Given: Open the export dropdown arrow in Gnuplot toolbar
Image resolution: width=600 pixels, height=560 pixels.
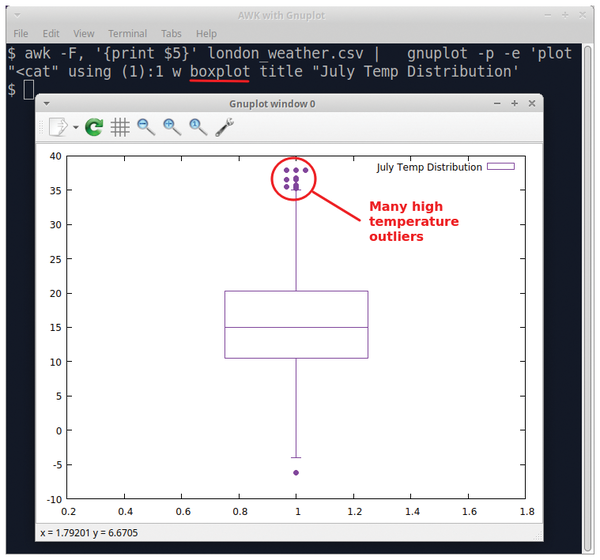Looking at the screenshot, I should (x=76, y=127).
